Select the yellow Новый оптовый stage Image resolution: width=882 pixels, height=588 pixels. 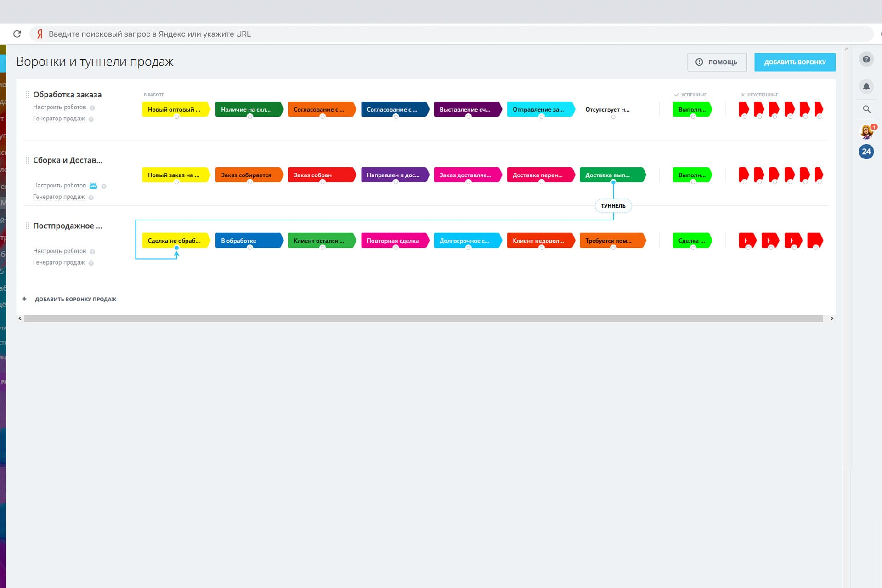(175, 109)
